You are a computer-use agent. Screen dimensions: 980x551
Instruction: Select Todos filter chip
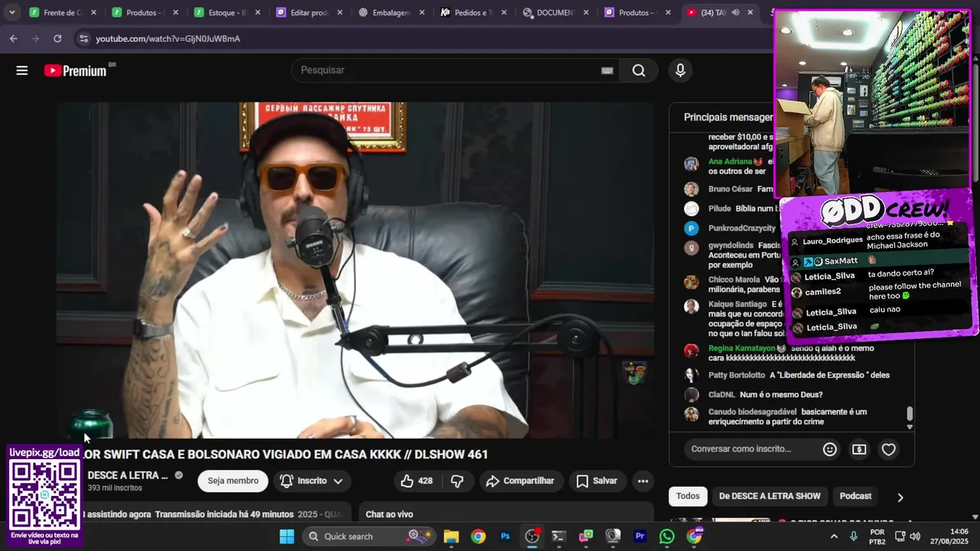click(x=688, y=496)
